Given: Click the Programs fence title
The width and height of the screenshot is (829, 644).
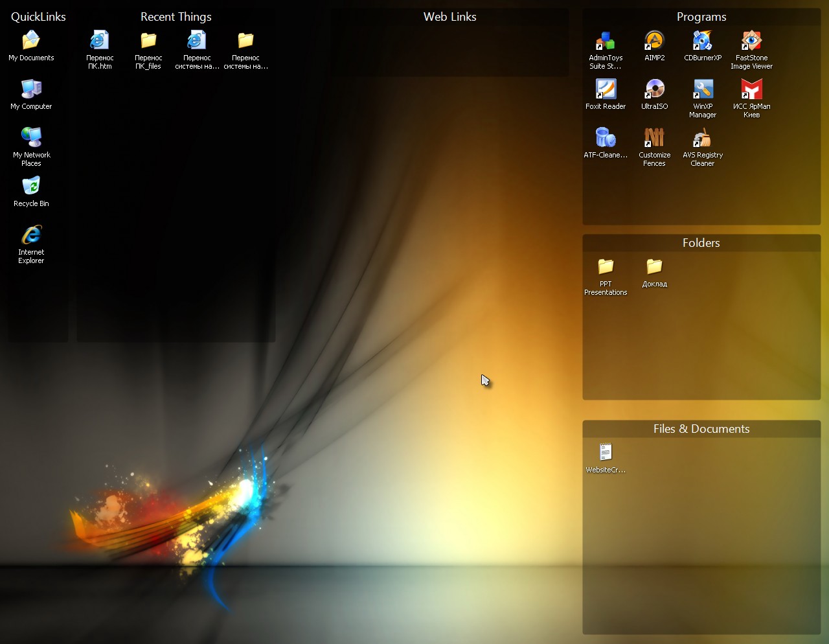Looking at the screenshot, I should [x=701, y=17].
